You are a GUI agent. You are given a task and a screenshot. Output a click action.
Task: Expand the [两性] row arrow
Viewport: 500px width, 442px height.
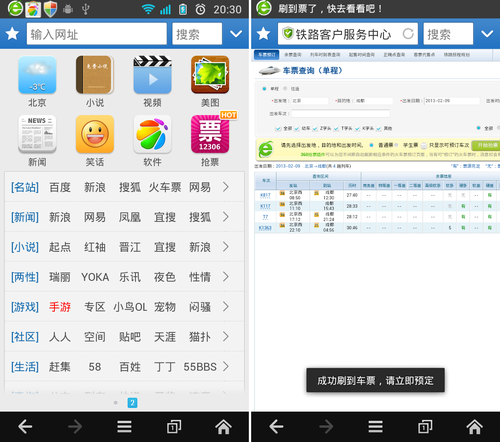click(226, 277)
